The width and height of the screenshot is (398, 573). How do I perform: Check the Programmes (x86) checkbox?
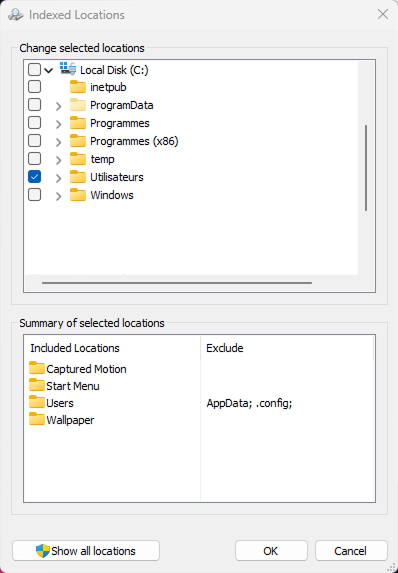click(34, 141)
